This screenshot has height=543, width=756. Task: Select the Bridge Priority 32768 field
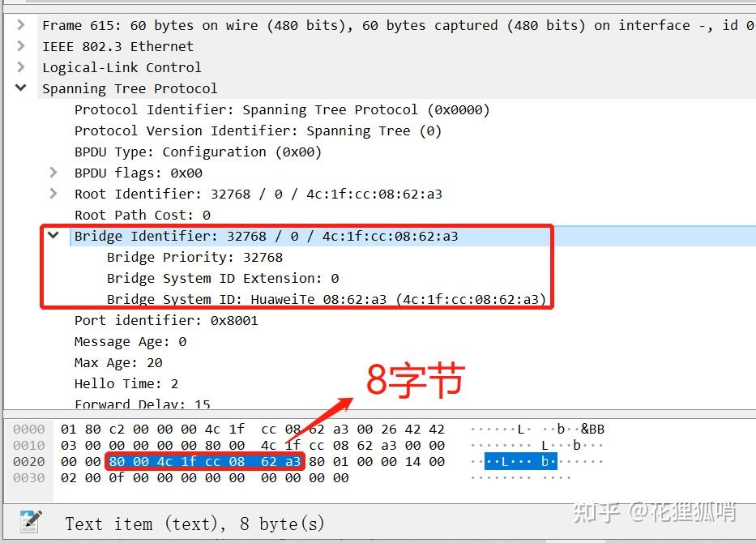coord(194,258)
